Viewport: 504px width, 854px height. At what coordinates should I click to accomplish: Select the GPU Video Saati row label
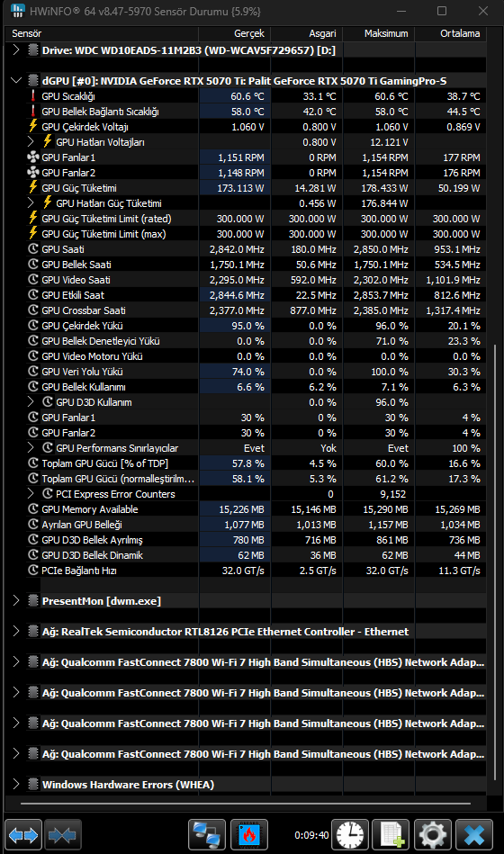pos(76,280)
